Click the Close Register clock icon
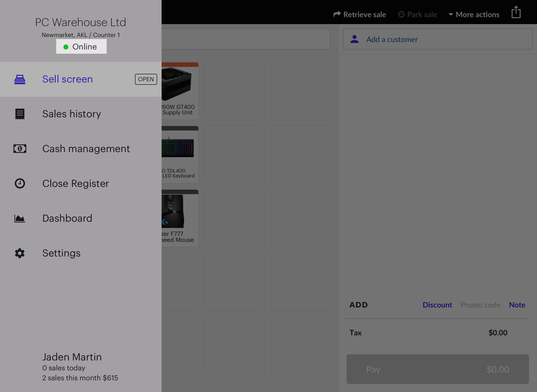This screenshot has width=537, height=392. tap(20, 183)
